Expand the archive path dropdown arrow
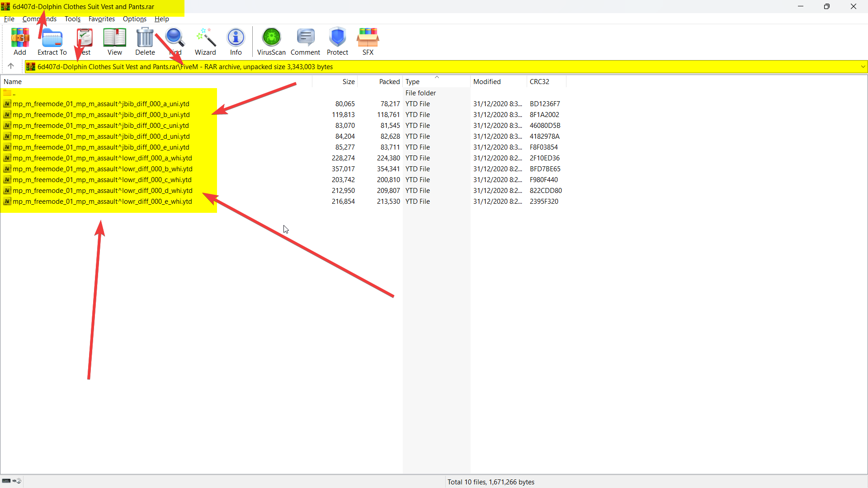 click(863, 67)
